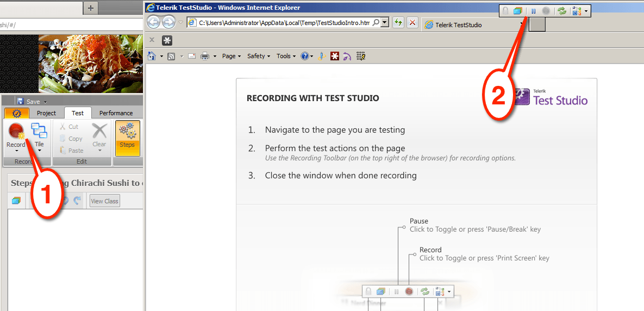This screenshot has height=311, width=644.
Task: Click the Cut command in Edit group
Action: pos(69,127)
